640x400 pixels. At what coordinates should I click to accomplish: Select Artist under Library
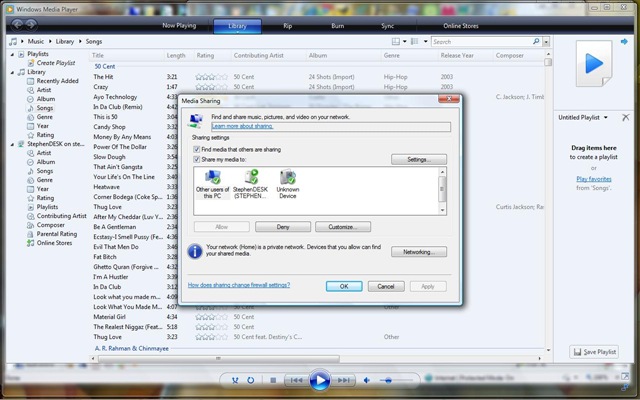coord(44,90)
